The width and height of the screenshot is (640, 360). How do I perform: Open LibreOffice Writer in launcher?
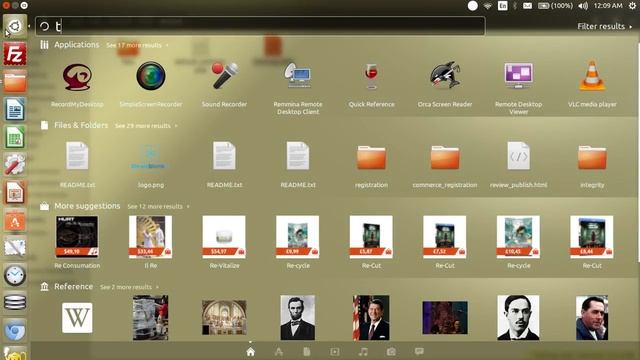[x=15, y=109]
